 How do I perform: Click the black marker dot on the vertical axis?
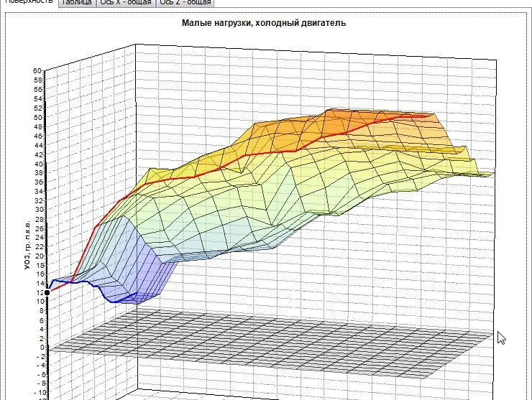(x=47, y=292)
